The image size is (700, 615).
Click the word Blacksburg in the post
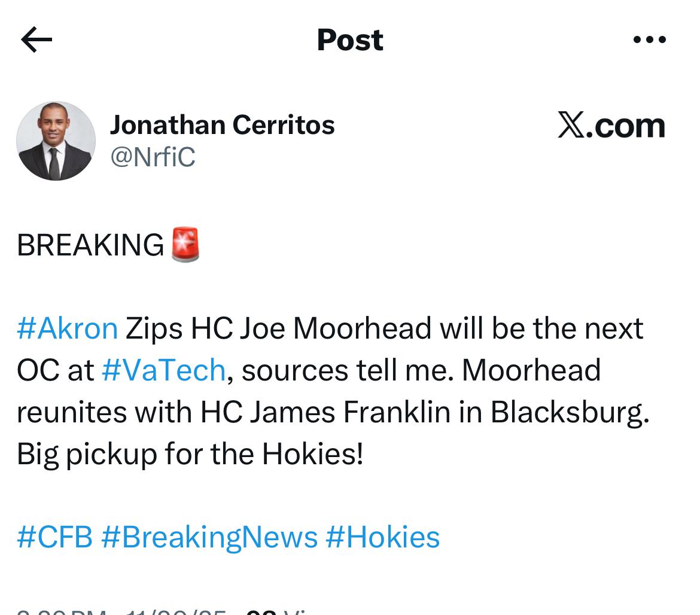click(x=569, y=412)
